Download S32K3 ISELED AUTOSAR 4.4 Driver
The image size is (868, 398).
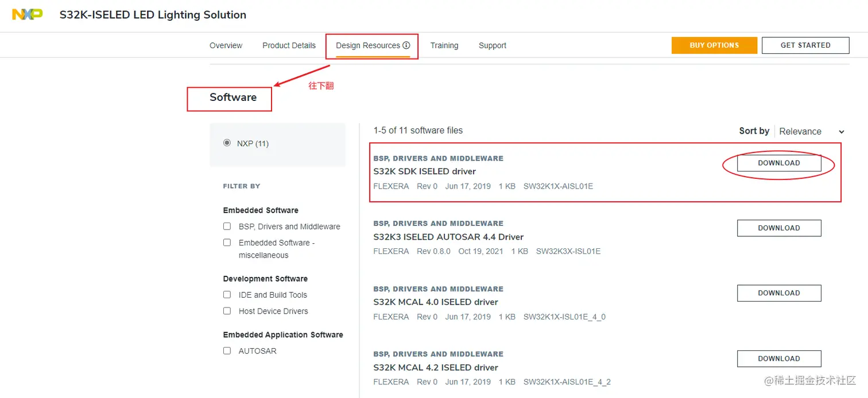point(779,228)
